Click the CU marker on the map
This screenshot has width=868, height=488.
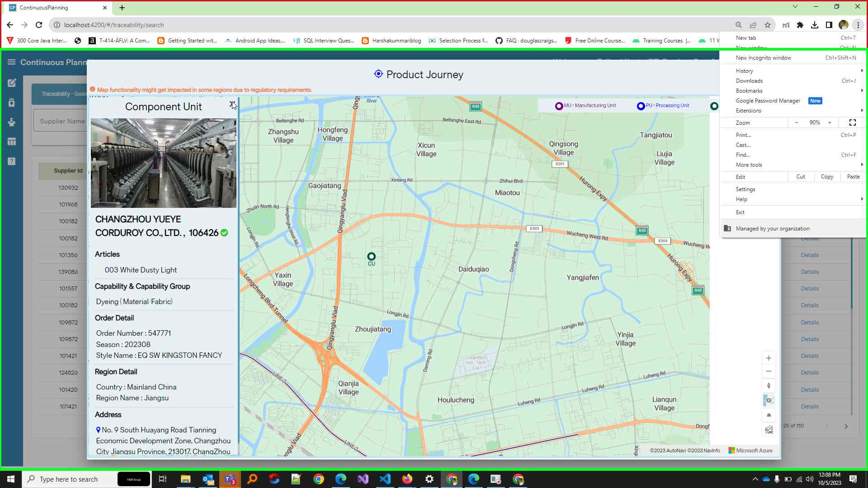[x=371, y=257]
